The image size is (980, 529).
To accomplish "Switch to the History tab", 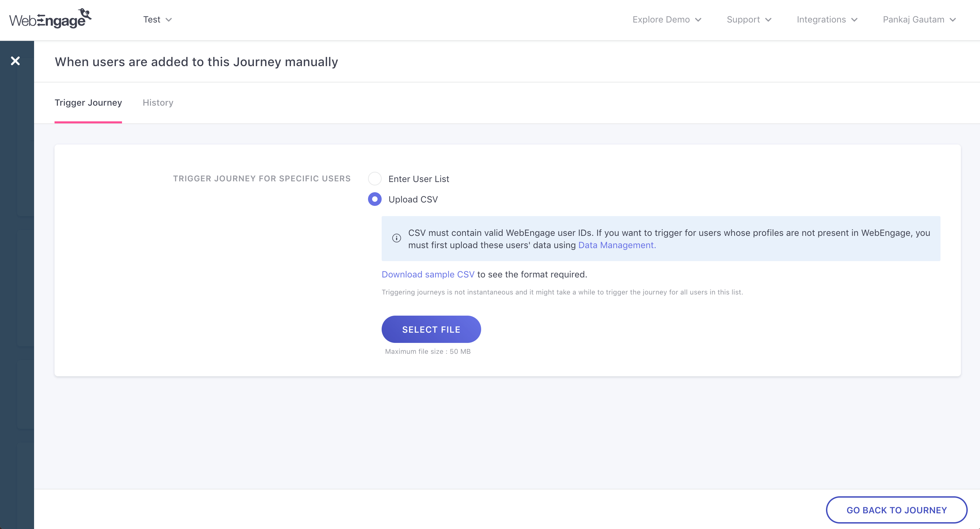I will (158, 103).
